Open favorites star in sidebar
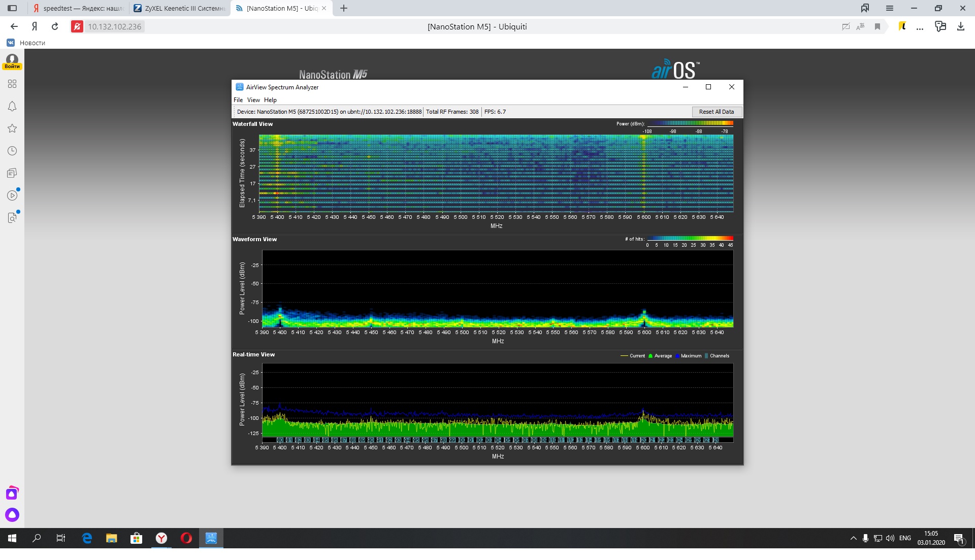Viewport: 975px width, 560px height. (x=12, y=128)
